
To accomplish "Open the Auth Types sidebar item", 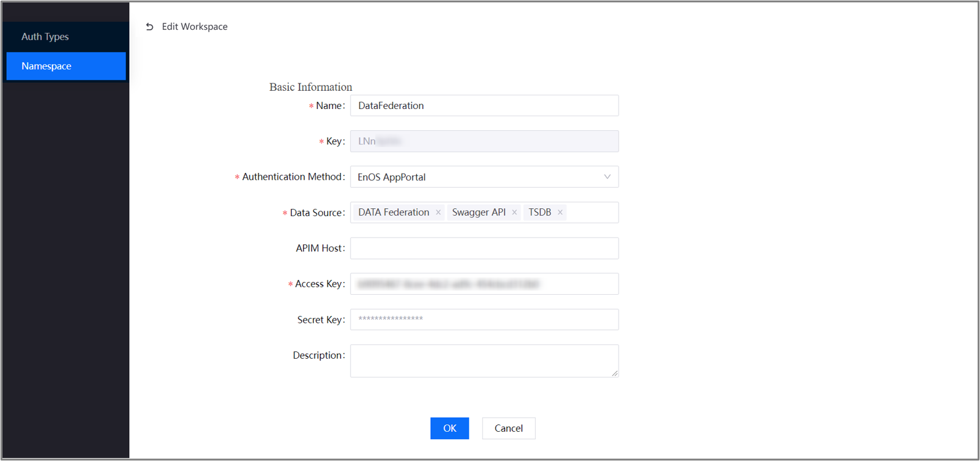I will 45,37.
